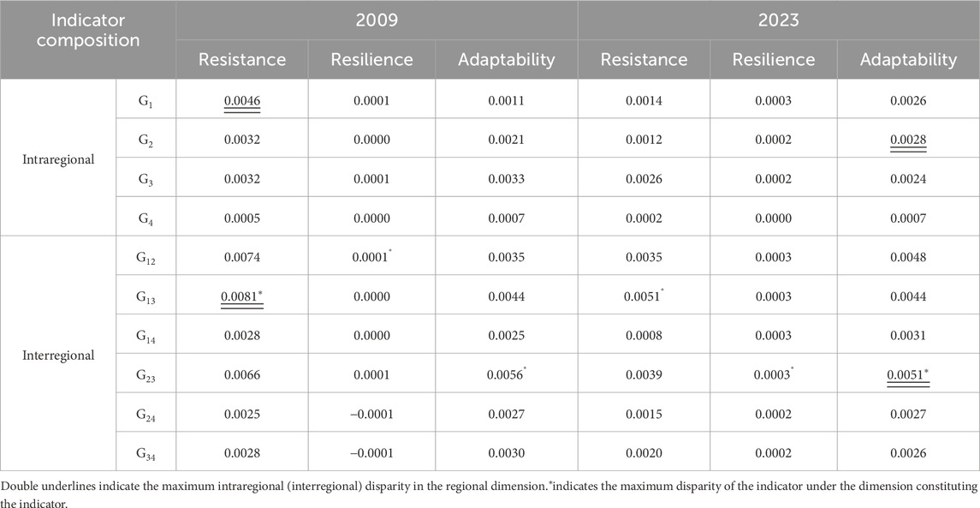Screen dimensions: 980x508
Task: Click the 0.0056* Adaptability value under 2009
Action: [506, 374]
